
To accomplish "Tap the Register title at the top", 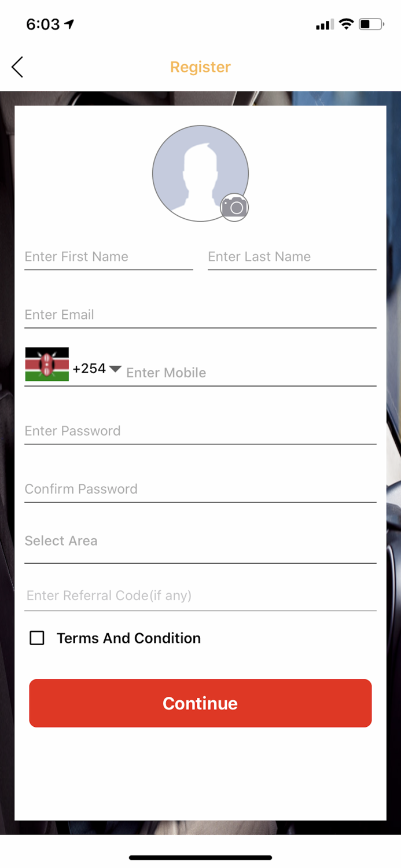I will 200,67.
